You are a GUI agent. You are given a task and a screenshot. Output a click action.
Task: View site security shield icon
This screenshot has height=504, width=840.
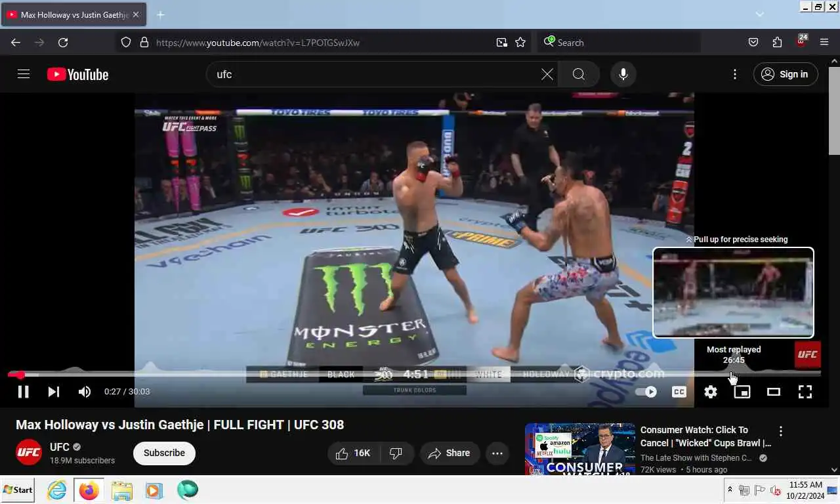(126, 42)
